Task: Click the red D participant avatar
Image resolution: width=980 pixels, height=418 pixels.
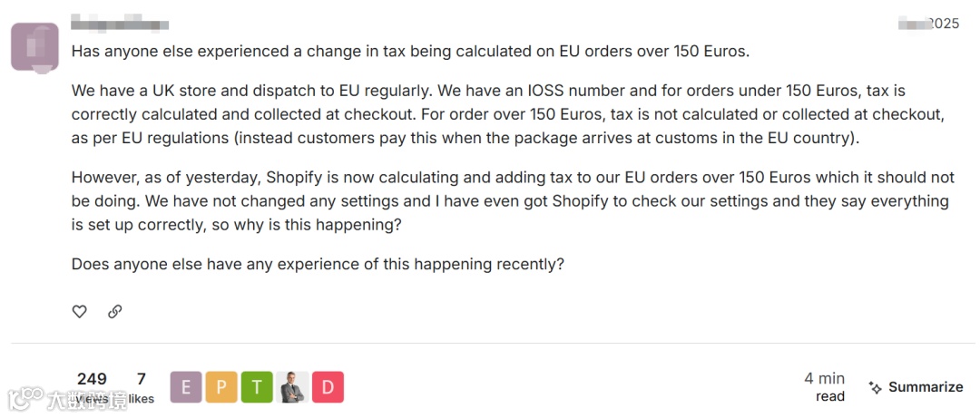Action: 328,387
